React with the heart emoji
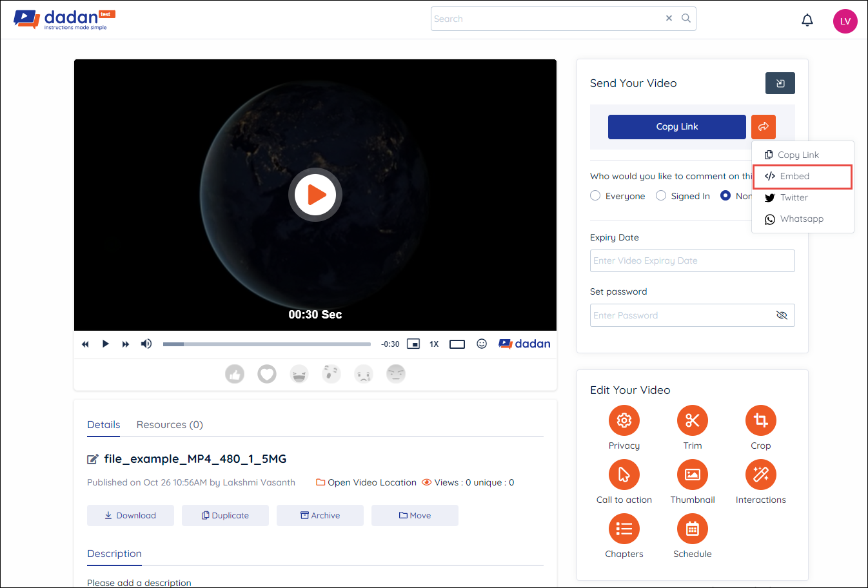The image size is (868, 588). (x=267, y=374)
